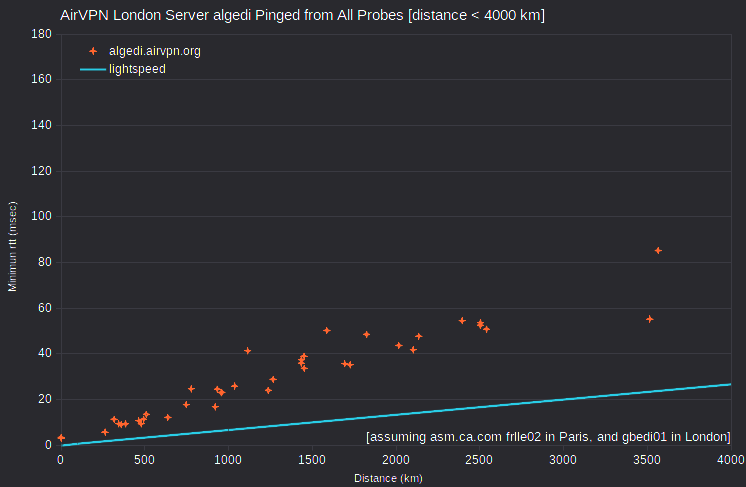Click the data point near 1100 km, 41 msec
746x487 pixels.
tap(247, 351)
